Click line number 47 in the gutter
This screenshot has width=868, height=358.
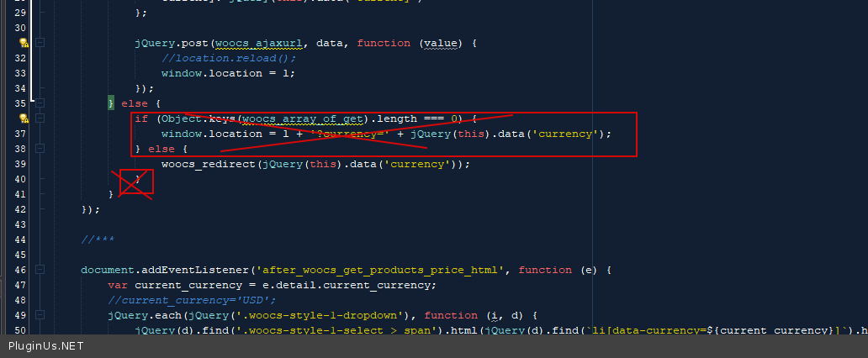20,285
